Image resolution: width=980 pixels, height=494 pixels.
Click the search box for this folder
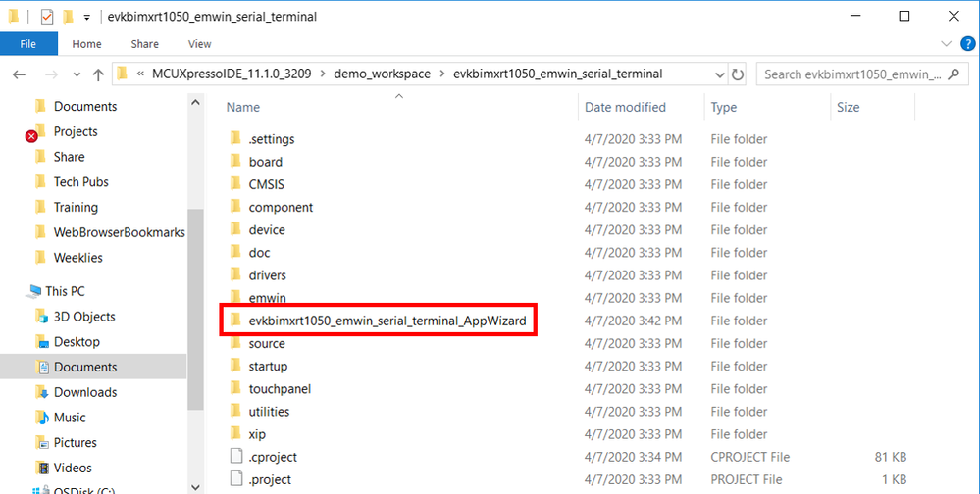tap(862, 74)
